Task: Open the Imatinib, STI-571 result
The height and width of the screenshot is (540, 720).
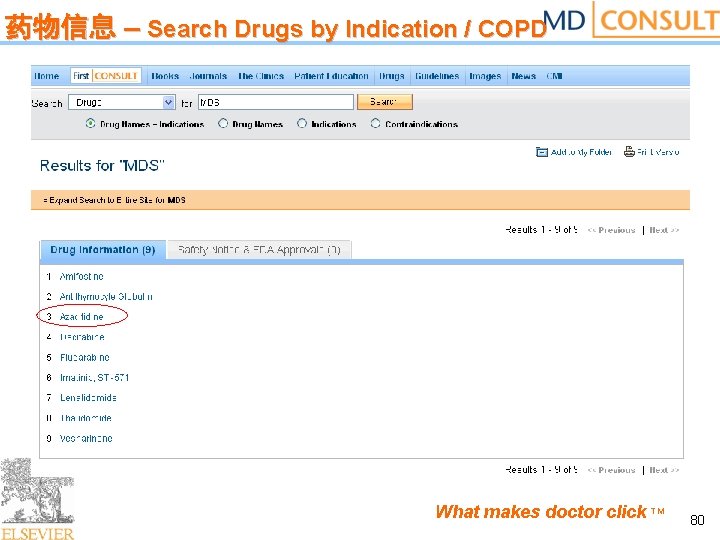Action: click(95, 377)
